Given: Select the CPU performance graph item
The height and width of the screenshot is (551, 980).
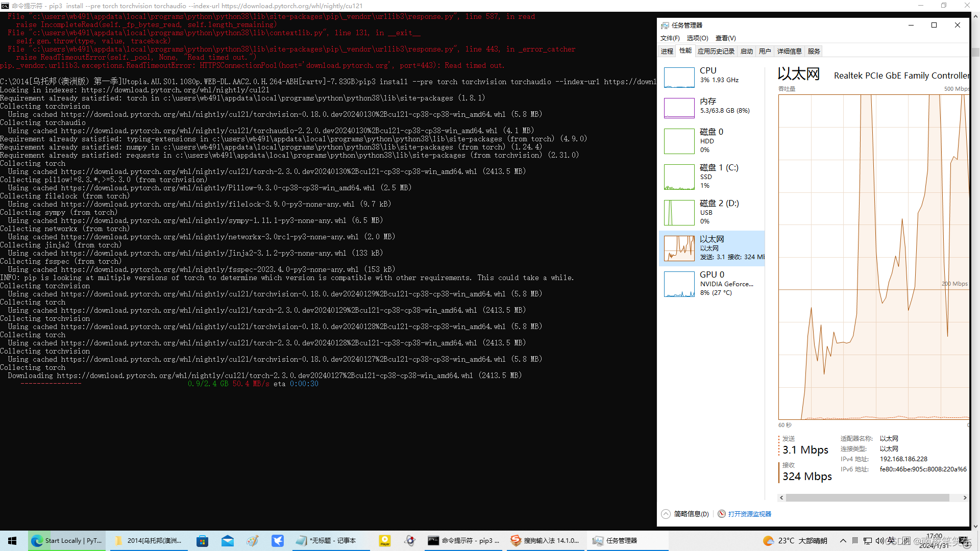Looking at the screenshot, I should 712,77.
